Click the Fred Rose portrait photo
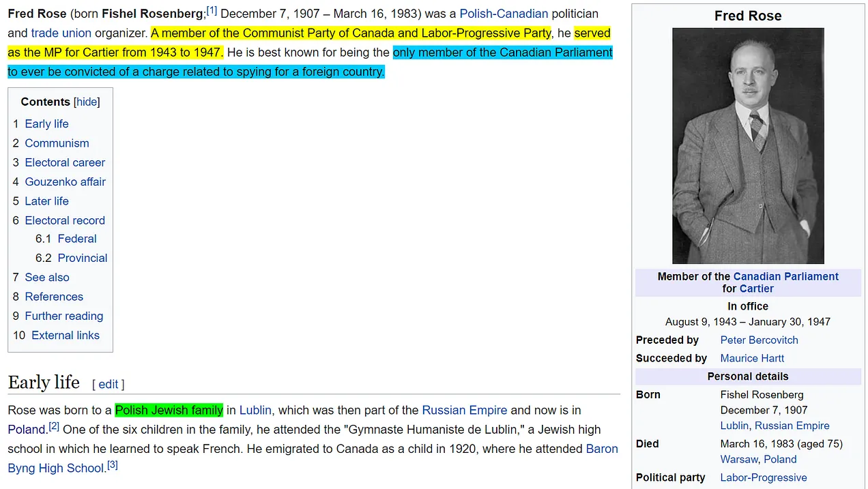 click(748, 145)
